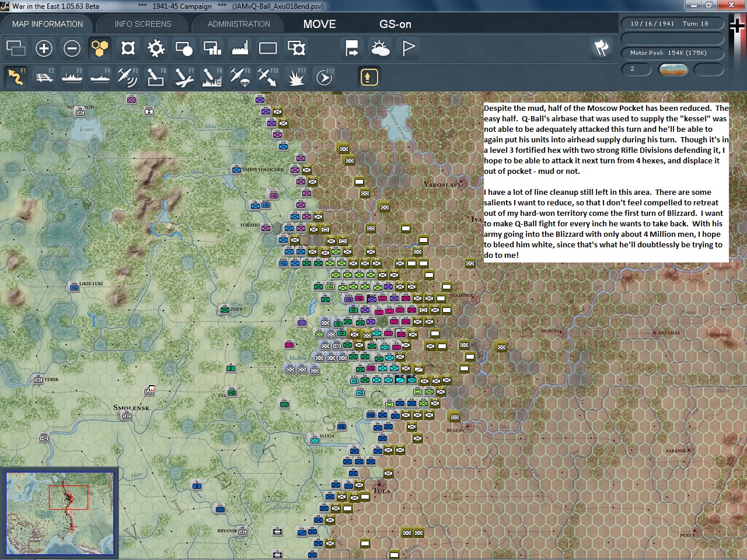Click the Bryansk city label on map
Screen dimensions: 747x560
point(227,531)
